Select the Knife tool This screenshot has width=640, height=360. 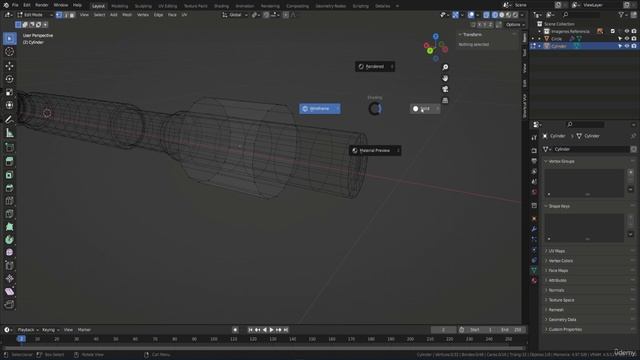9,214
